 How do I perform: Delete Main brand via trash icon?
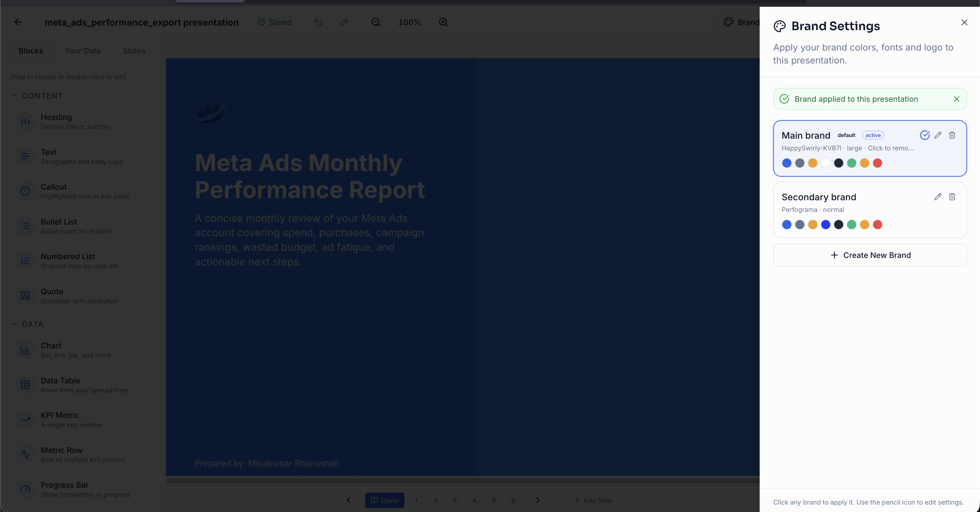pos(952,135)
